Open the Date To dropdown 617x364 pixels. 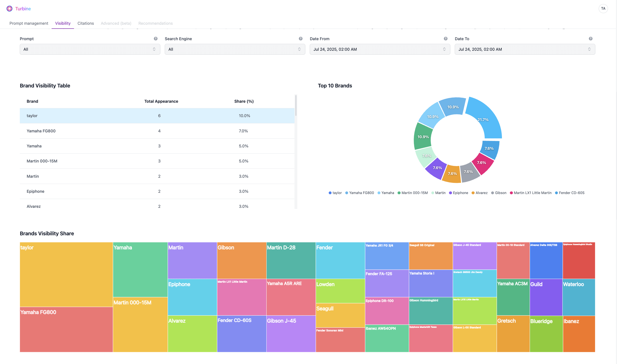pyautogui.click(x=525, y=49)
